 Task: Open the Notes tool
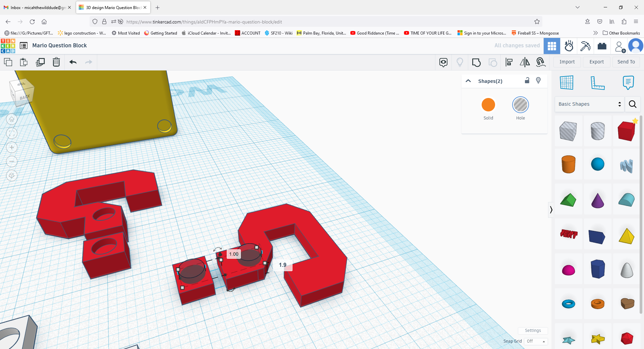pyautogui.click(x=628, y=83)
